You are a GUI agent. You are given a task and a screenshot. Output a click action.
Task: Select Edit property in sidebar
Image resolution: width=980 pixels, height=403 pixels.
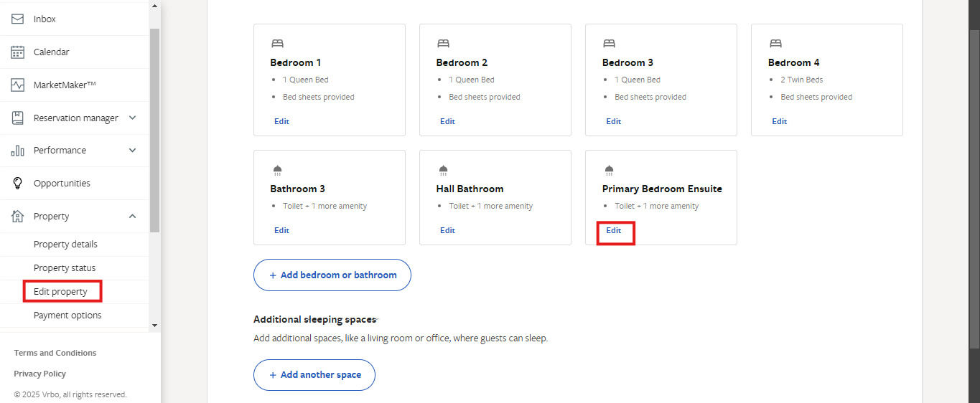[x=60, y=292]
